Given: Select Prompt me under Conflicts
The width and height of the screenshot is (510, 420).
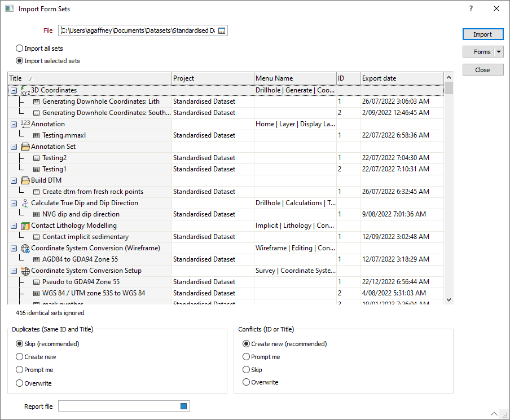Looking at the screenshot, I should 246,357.
